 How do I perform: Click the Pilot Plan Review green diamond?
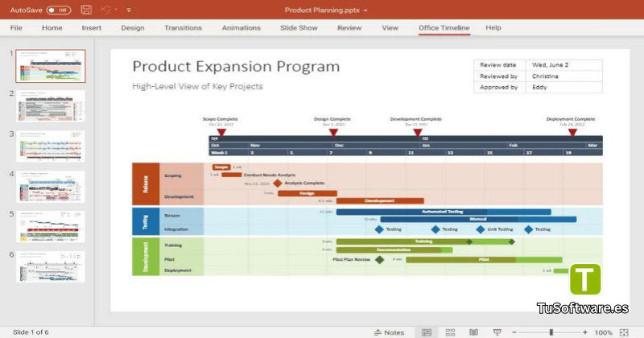[x=379, y=260]
